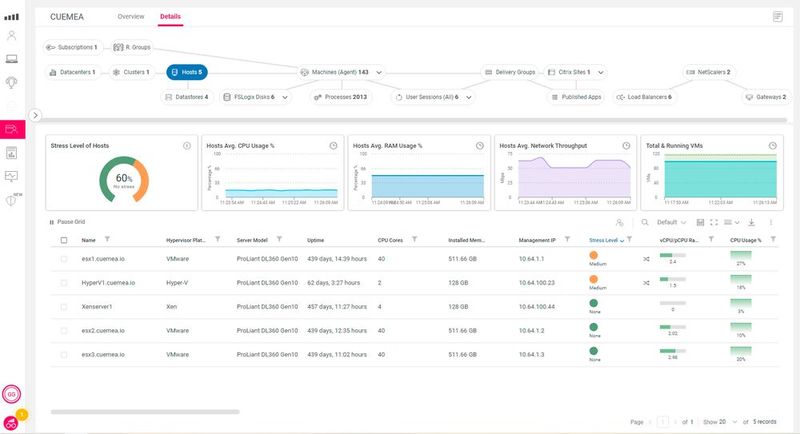Click the grid search magnifier icon
Viewport: 800px width, 434px height.
(646, 222)
